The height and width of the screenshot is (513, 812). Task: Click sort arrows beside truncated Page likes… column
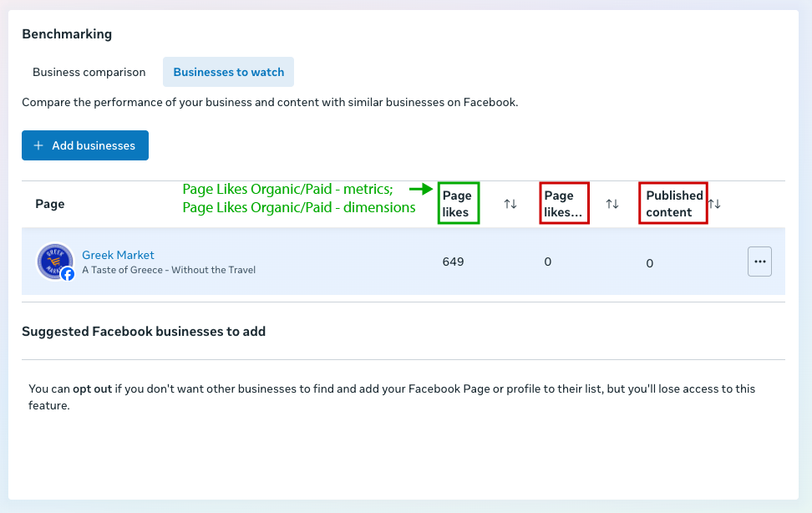click(x=612, y=204)
